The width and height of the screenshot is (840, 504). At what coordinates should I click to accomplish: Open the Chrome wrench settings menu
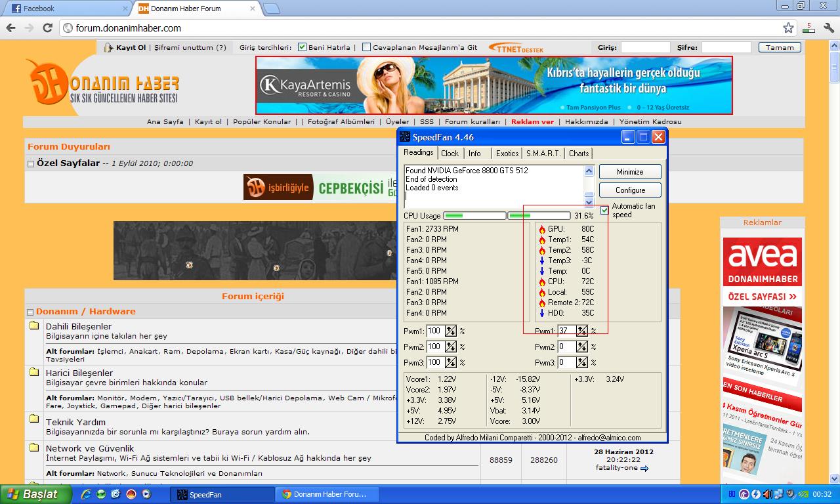point(828,28)
